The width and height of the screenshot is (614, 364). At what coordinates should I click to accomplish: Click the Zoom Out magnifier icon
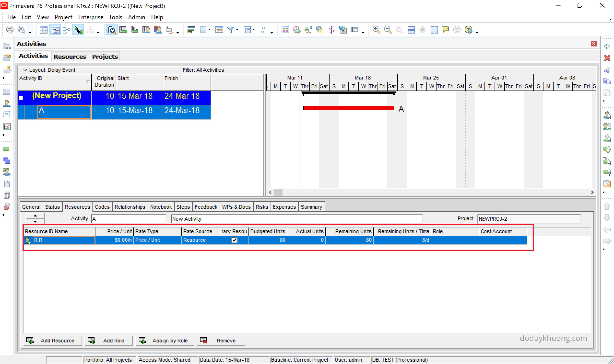pyautogui.click(x=388, y=30)
